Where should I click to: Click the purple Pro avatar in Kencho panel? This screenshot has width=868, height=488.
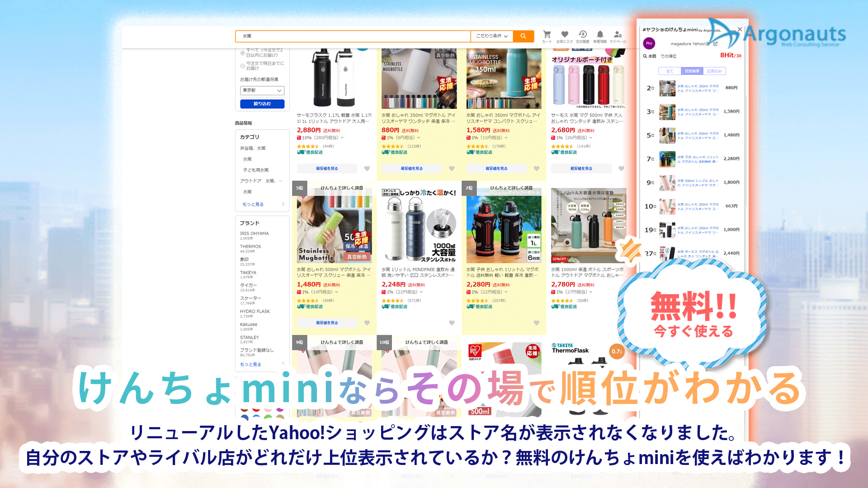(x=649, y=43)
